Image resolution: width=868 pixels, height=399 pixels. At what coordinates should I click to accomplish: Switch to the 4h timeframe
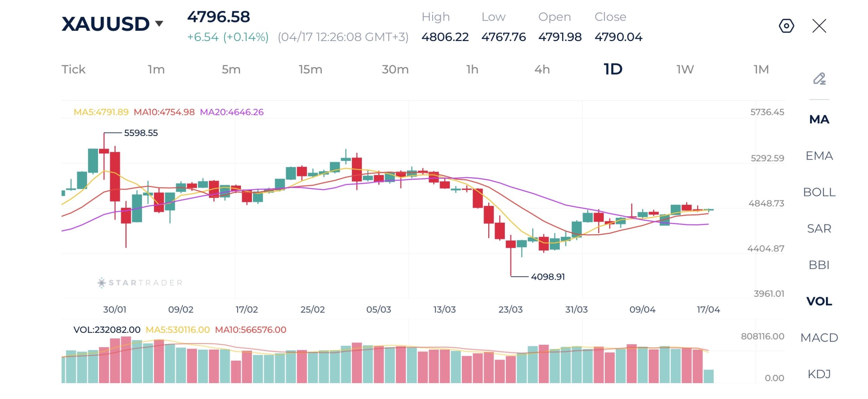[542, 69]
